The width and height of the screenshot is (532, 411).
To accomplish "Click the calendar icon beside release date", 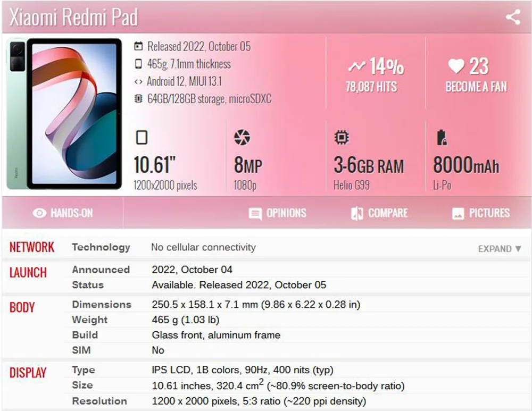I will point(138,46).
